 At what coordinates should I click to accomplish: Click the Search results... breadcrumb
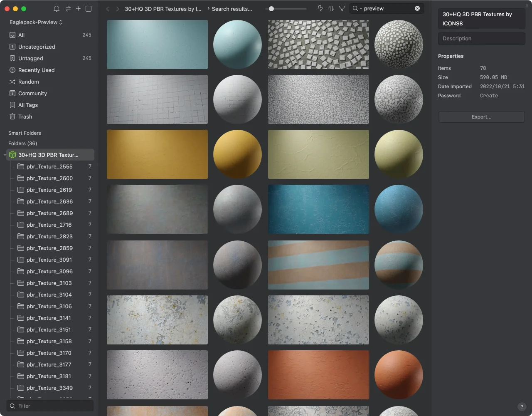pos(232,9)
